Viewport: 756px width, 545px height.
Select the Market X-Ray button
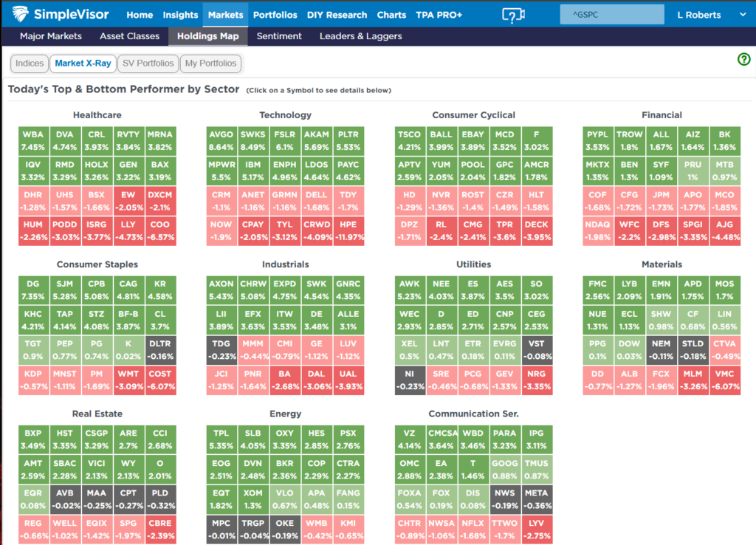click(x=83, y=64)
